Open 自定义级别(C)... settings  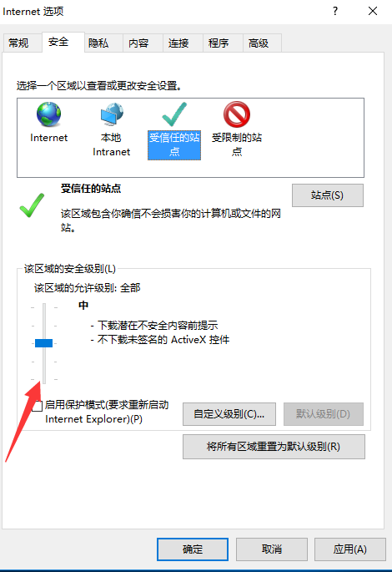[x=229, y=414]
